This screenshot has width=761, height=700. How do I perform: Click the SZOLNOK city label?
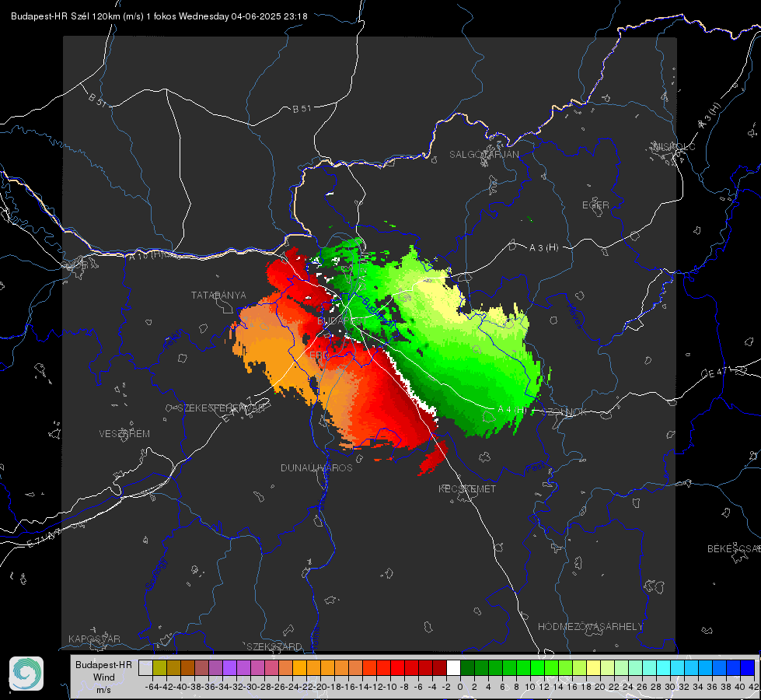click(x=564, y=412)
